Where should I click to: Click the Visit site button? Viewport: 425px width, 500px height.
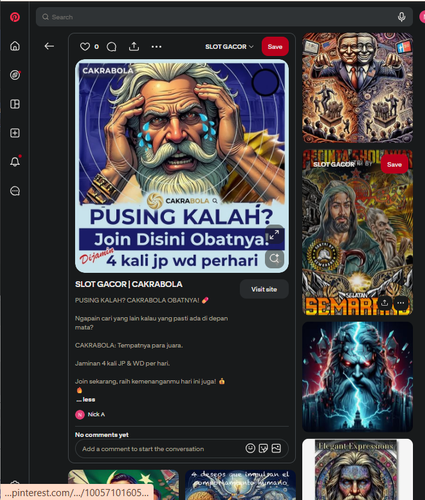264,289
